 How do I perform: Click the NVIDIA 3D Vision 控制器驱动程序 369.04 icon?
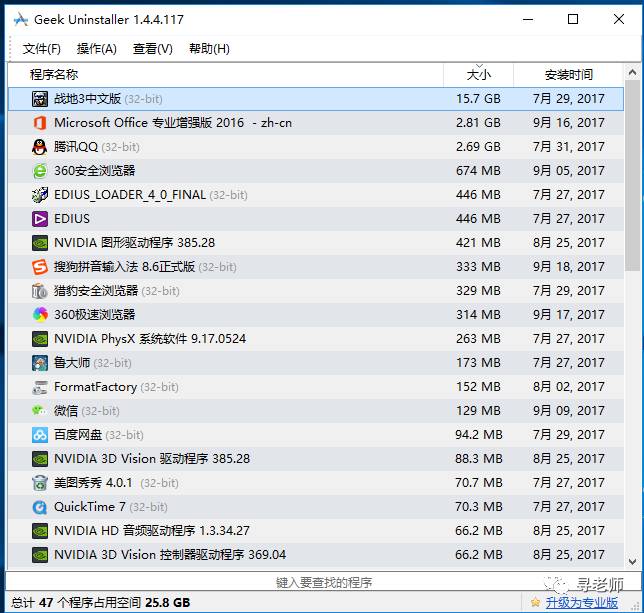click(40, 555)
